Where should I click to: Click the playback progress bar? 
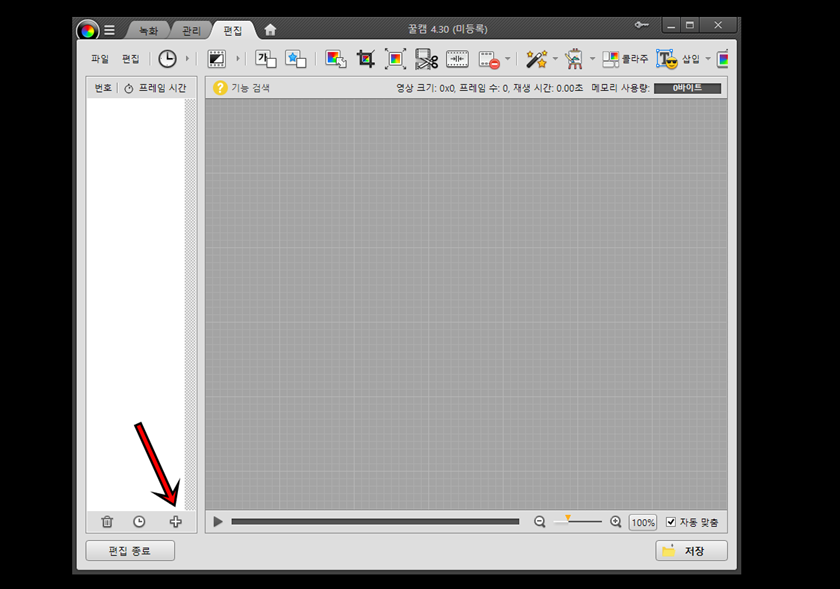pyautogui.click(x=375, y=521)
